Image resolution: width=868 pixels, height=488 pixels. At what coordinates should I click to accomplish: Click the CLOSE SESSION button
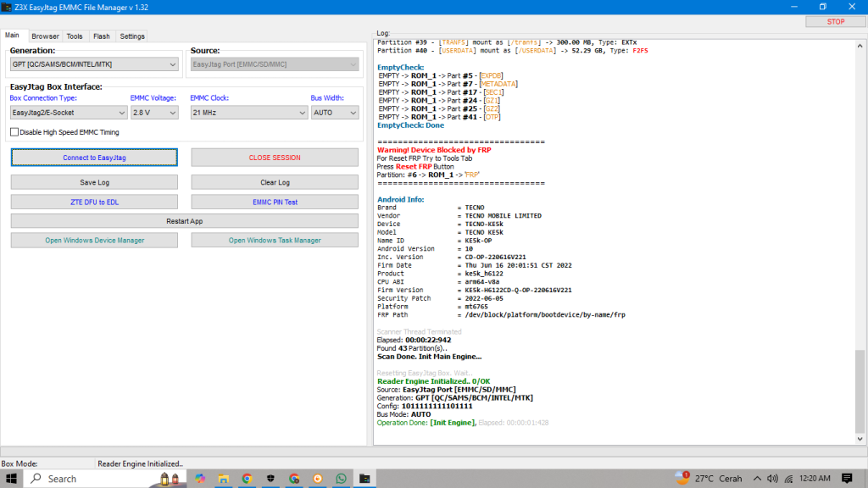click(x=275, y=157)
